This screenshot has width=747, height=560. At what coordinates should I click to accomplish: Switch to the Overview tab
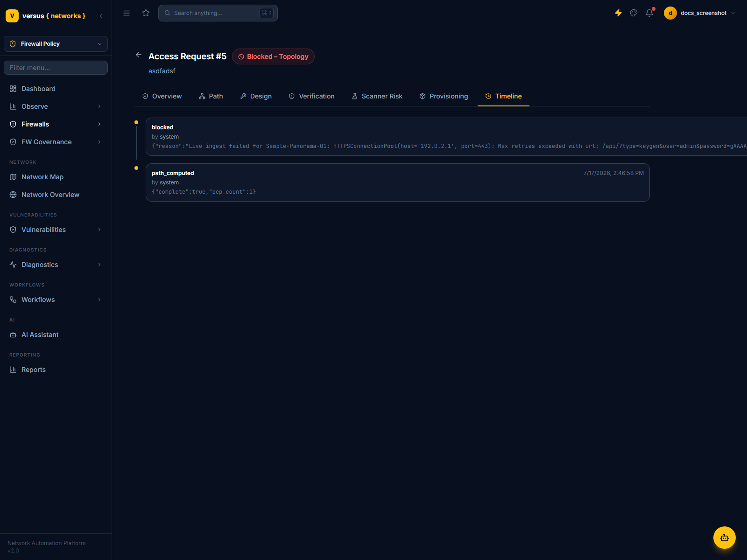(162, 96)
